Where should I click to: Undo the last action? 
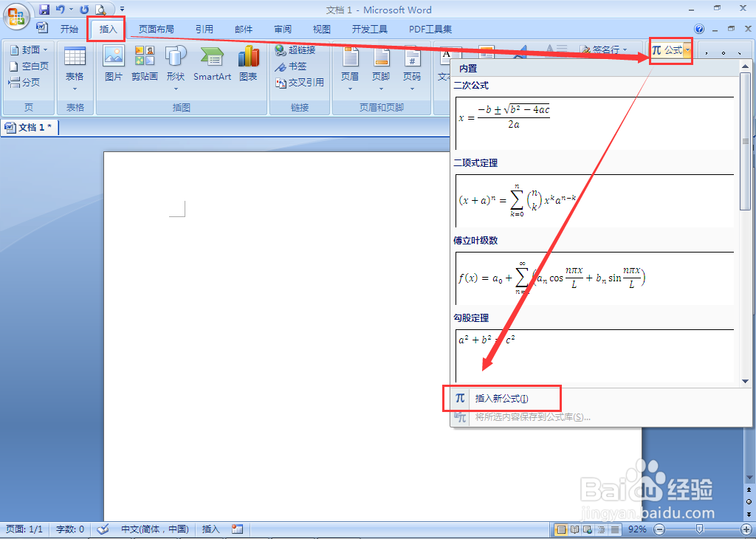60,9
